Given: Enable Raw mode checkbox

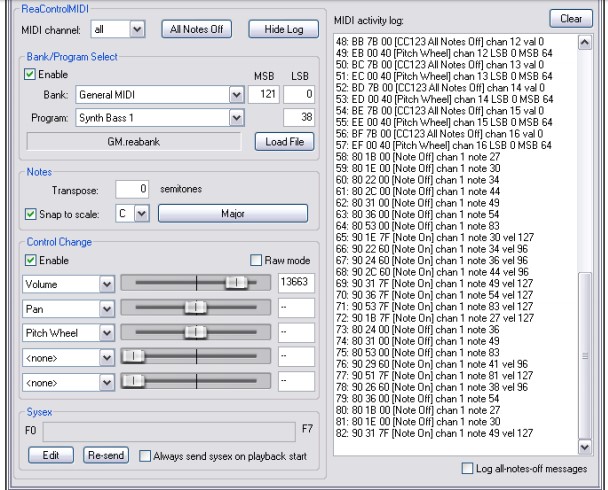Looking at the screenshot, I should pyautogui.click(x=255, y=260).
